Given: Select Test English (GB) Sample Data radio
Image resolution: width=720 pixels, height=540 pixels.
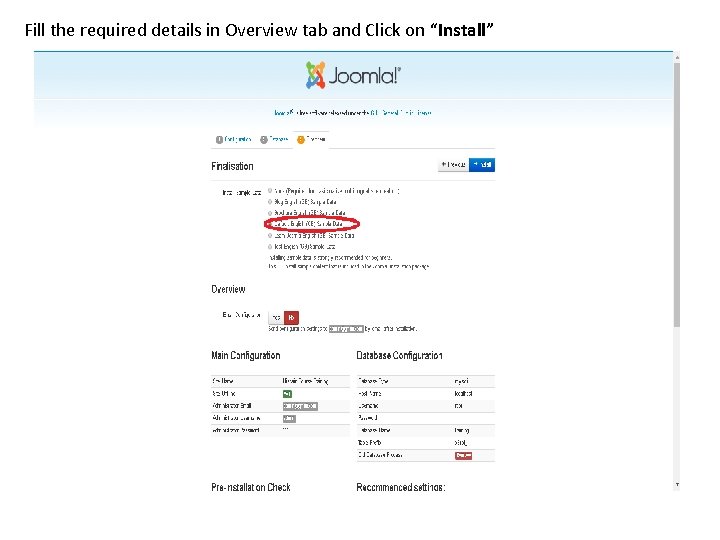Looking at the screenshot, I should pos(270,247).
